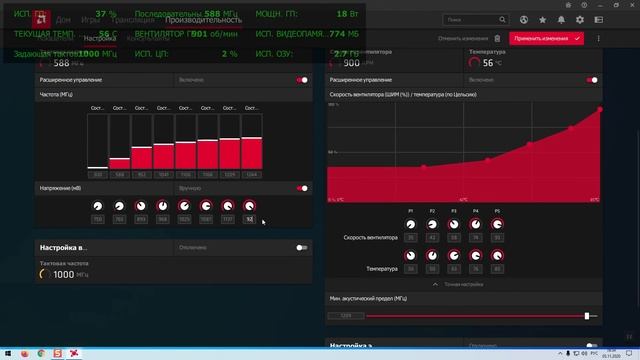This screenshot has width=640, height=360.
Task: Open the web browser globe icon
Action: pos(524,20)
